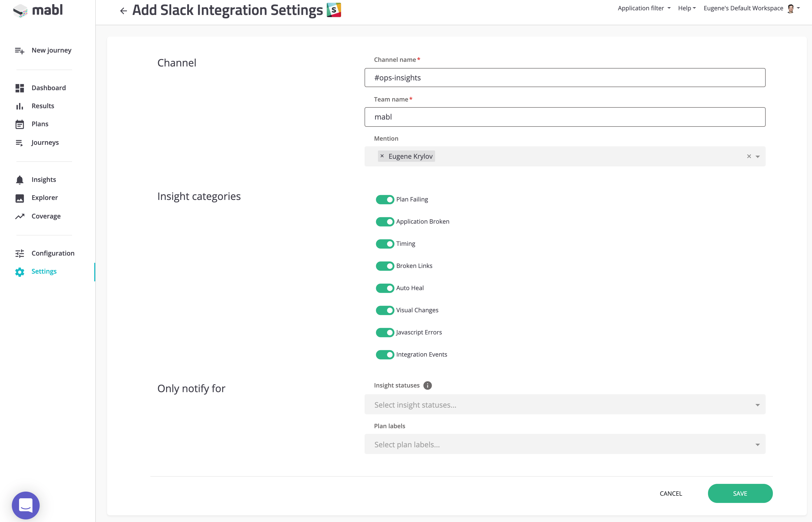Image resolution: width=812 pixels, height=522 pixels.
Task: Disable the Auto Heal toggle
Action: click(x=385, y=288)
